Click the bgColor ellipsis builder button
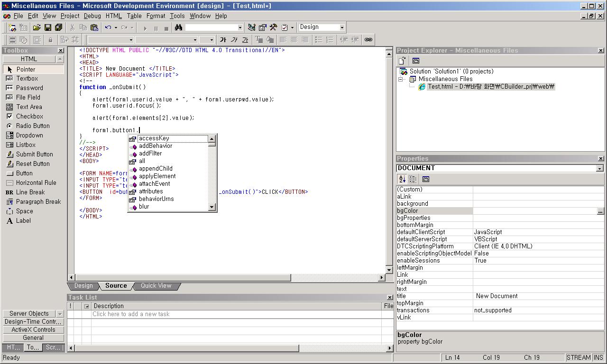Screen dimensions: 607x364 tap(600, 211)
